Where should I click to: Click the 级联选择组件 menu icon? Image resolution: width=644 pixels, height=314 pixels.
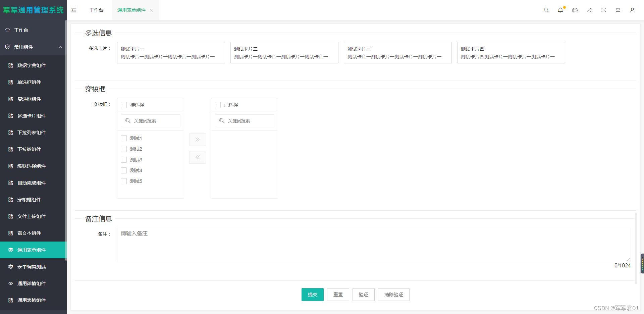coord(11,166)
